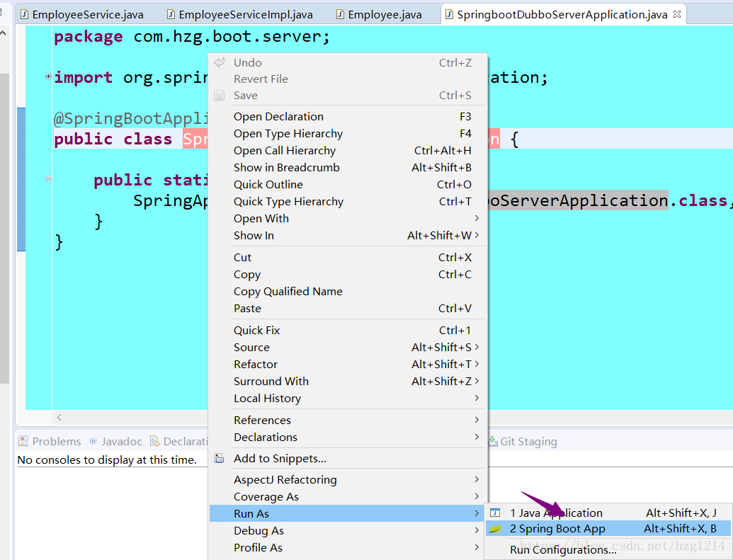Click the editor horizontal scroll left arrow

pos(59,417)
